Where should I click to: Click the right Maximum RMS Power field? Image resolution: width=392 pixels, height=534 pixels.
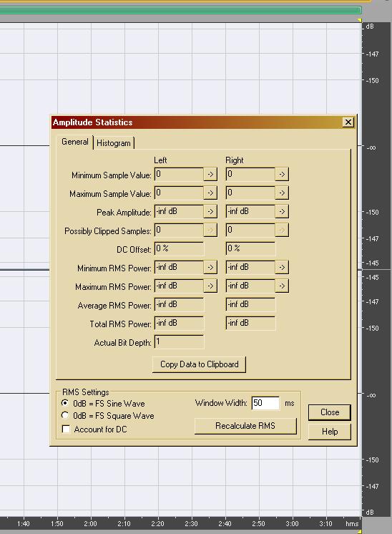pyautogui.click(x=250, y=286)
